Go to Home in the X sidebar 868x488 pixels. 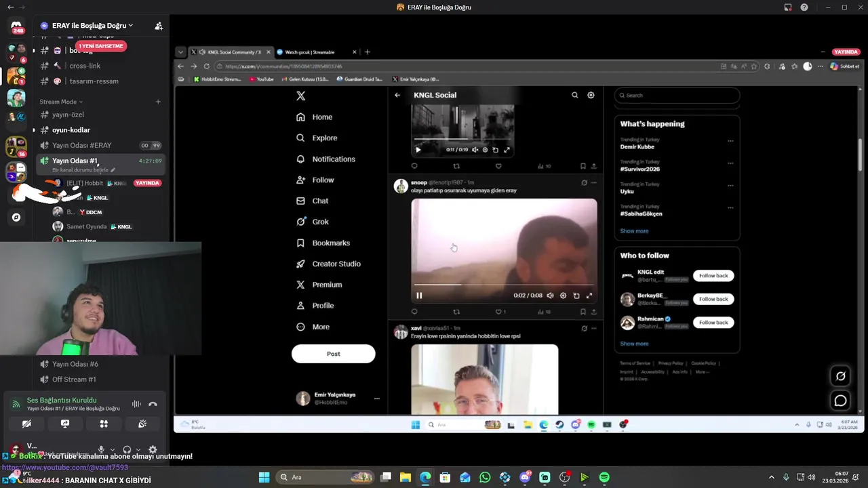(x=315, y=117)
